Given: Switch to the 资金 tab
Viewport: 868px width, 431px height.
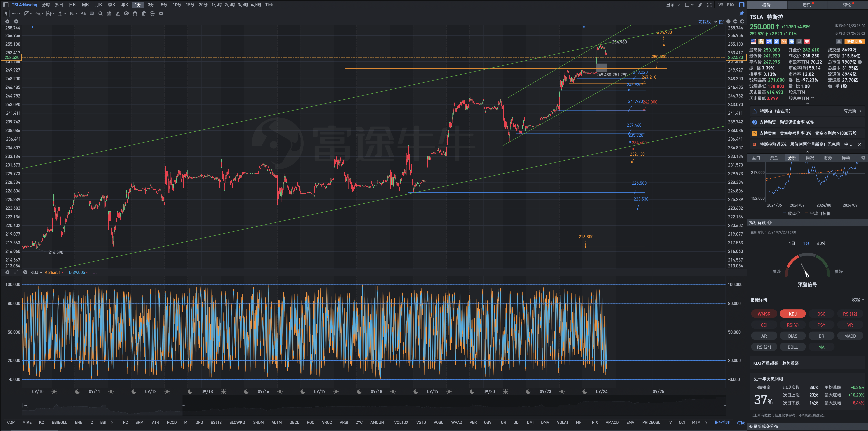Looking at the screenshot, I should (774, 158).
